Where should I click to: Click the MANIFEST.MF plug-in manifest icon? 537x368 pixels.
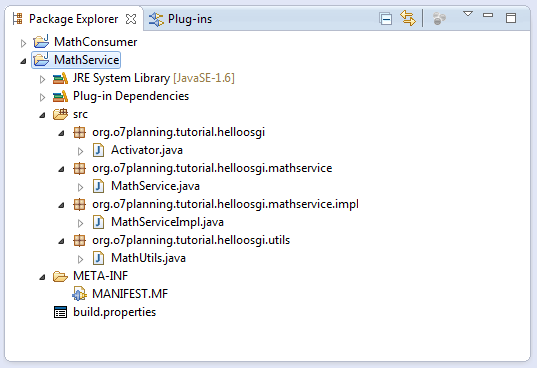click(x=79, y=294)
